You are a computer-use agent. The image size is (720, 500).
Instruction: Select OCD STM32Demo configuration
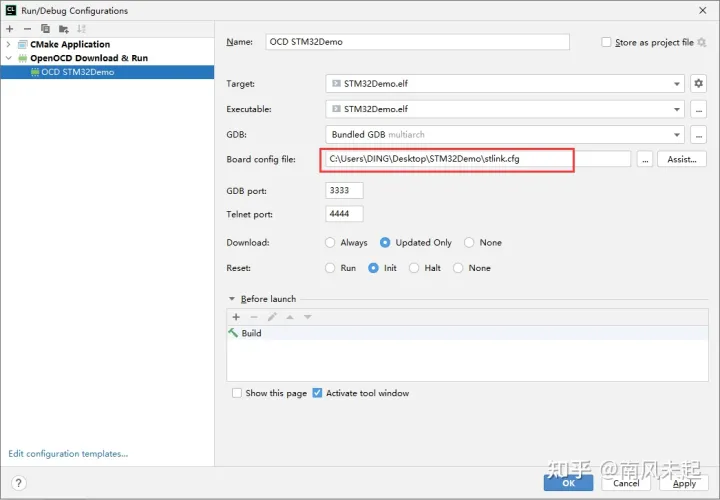tap(77, 72)
